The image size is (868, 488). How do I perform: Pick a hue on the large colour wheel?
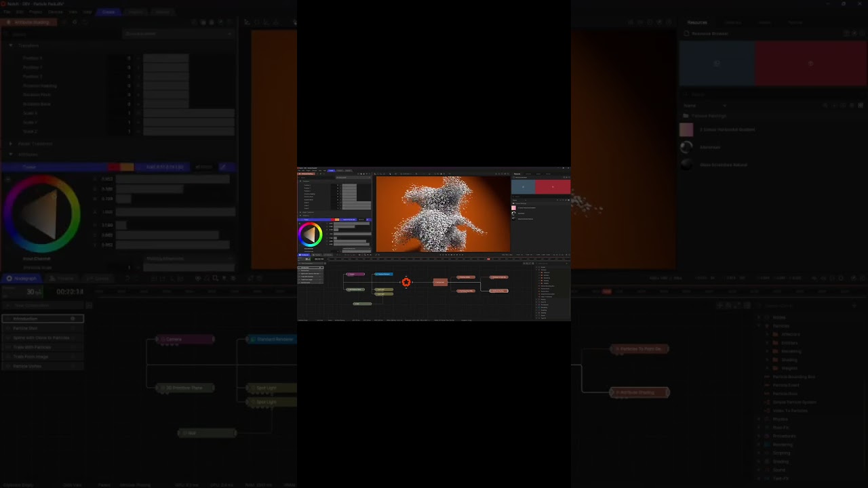41,214
